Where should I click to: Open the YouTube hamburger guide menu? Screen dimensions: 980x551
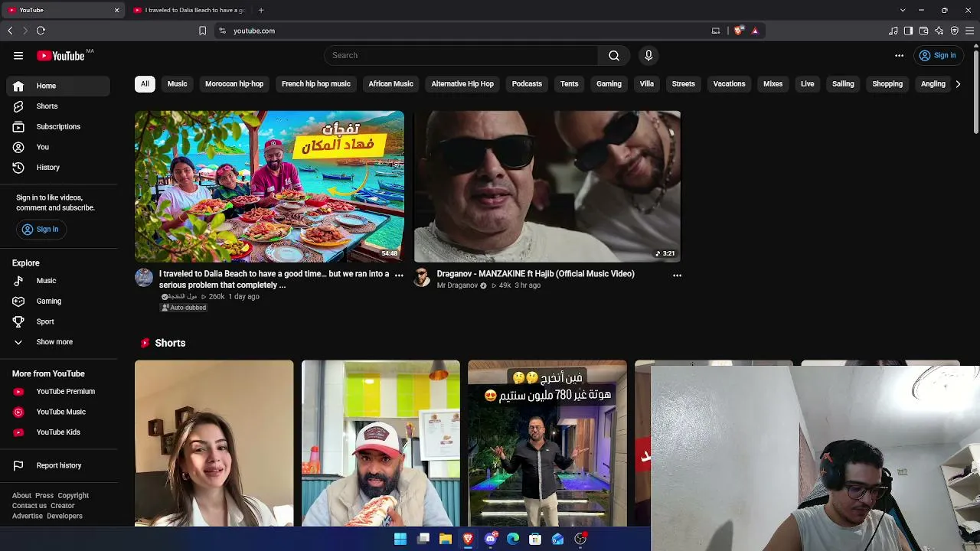18,55
